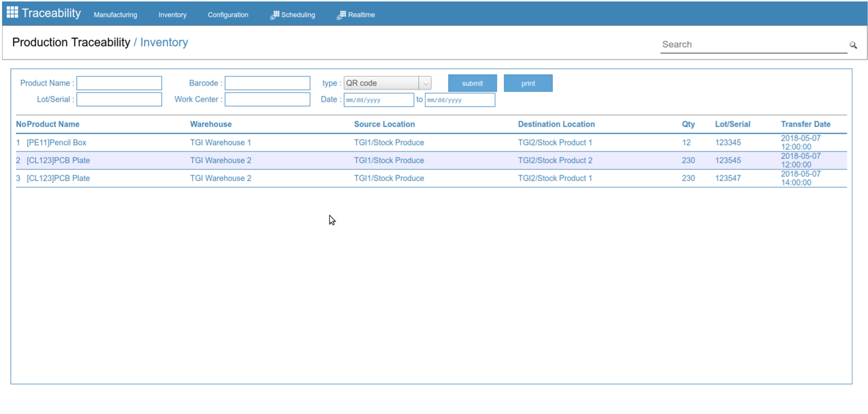Select the [PE11]Pencil Box row

click(56, 143)
